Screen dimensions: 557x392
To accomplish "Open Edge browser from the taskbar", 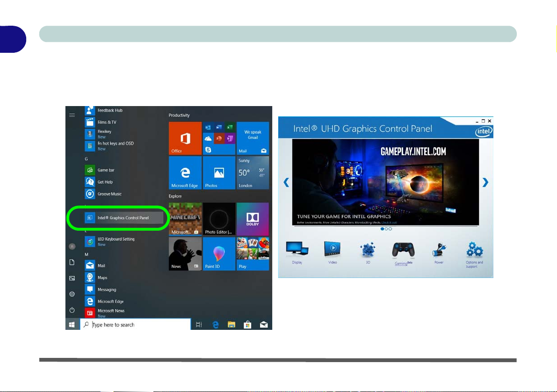I will (215, 325).
